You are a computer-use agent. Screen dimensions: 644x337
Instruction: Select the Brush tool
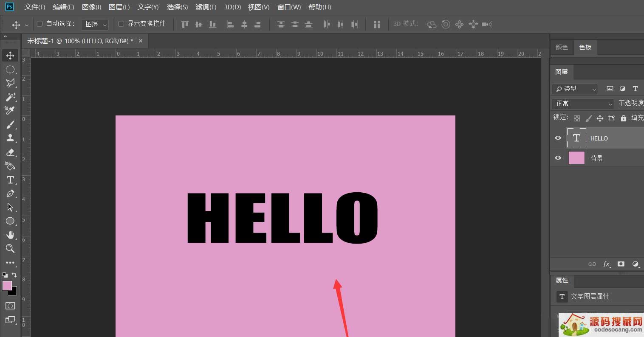coord(10,125)
